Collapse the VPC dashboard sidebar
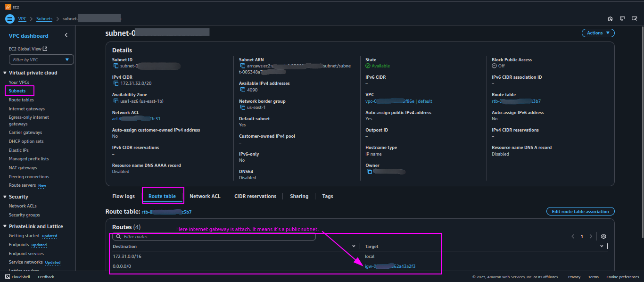 (x=66, y=35)
